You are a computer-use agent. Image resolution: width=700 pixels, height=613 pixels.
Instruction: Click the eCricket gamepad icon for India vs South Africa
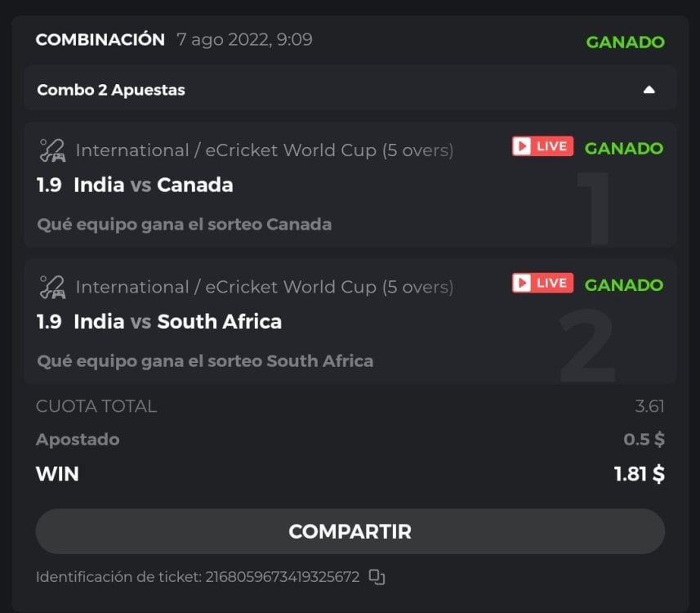tap(52, 287)
